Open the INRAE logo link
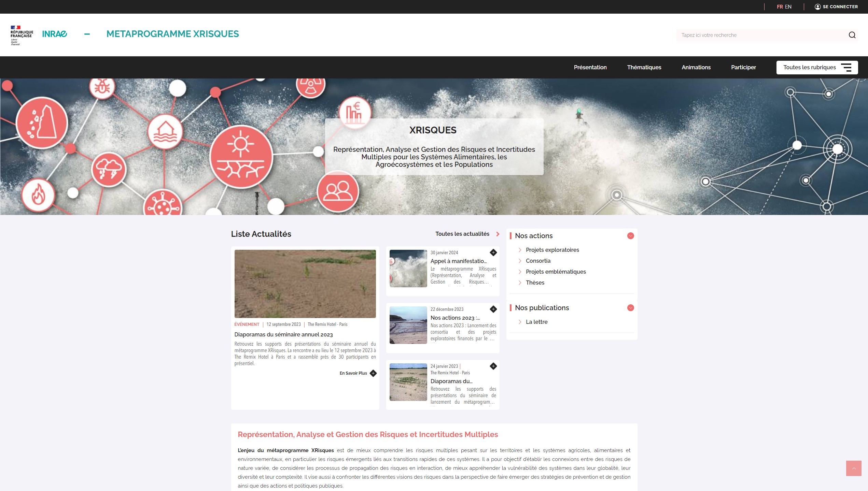The height and width of the screenshot is (491, 868). point(55,34)
